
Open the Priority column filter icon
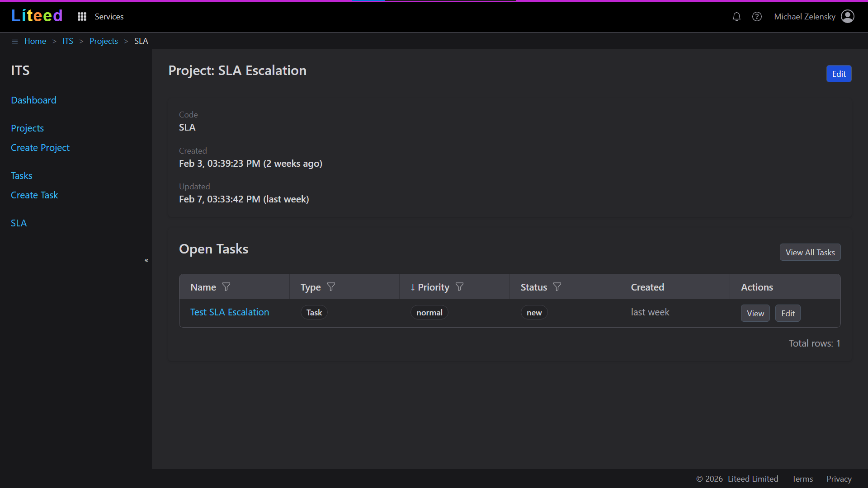(x=459, y=287)
